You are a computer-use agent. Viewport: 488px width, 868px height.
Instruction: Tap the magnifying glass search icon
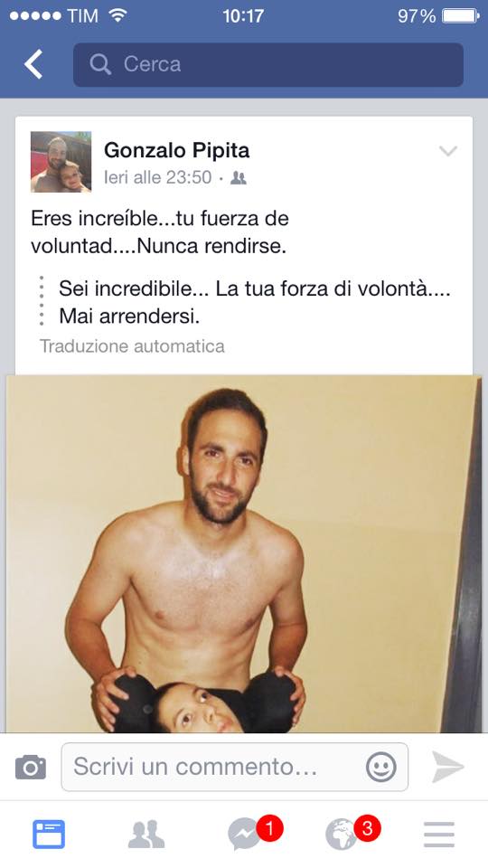coord(100,64)
